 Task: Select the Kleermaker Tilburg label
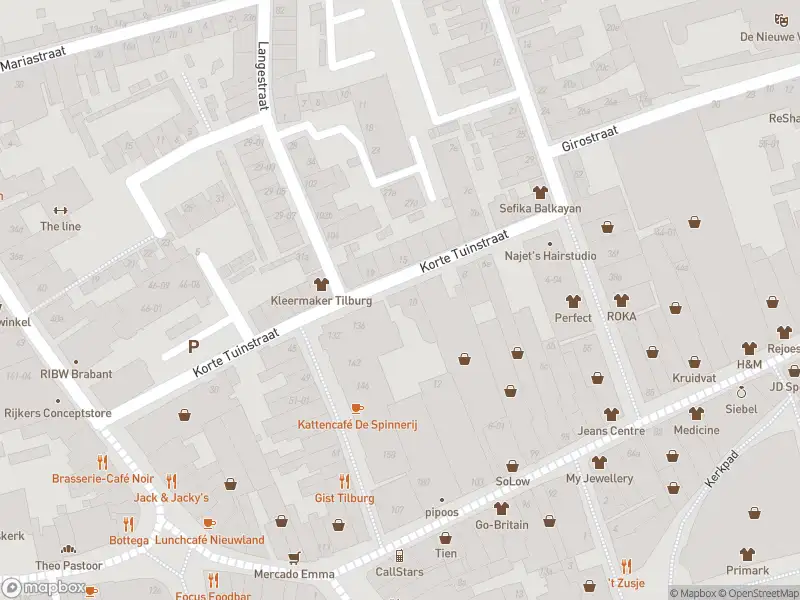[321, 301]
